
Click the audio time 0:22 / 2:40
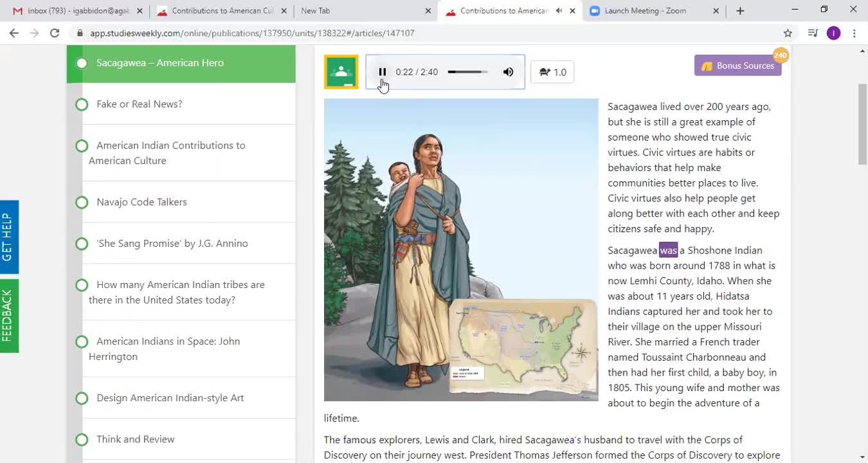point(417,72)
